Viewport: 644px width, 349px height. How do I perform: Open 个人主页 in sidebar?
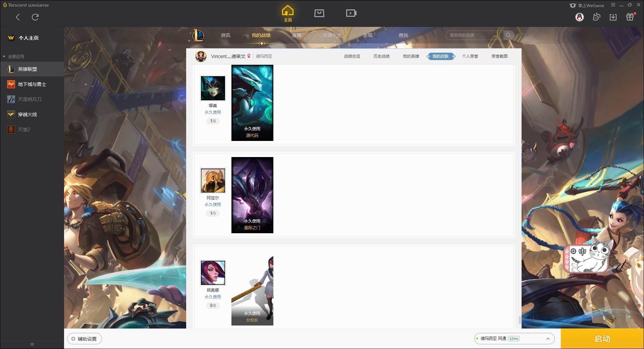(23, 38)
